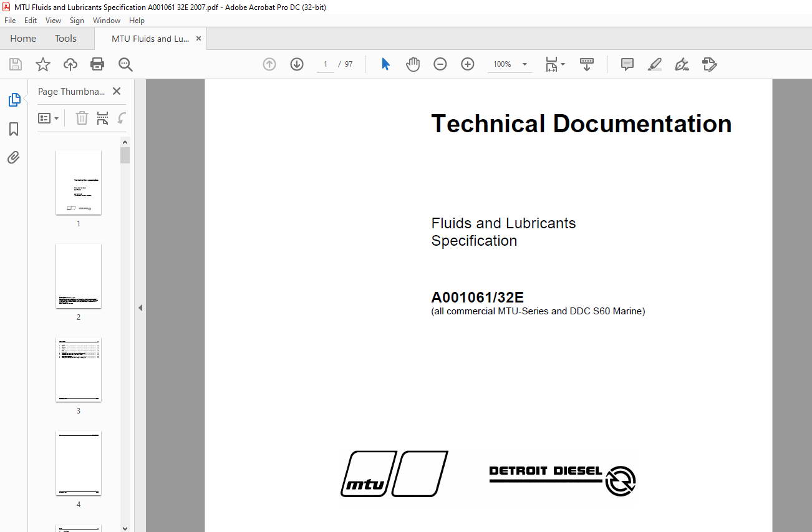Click the scrolling mode keyboard icon

coord(587,64)
